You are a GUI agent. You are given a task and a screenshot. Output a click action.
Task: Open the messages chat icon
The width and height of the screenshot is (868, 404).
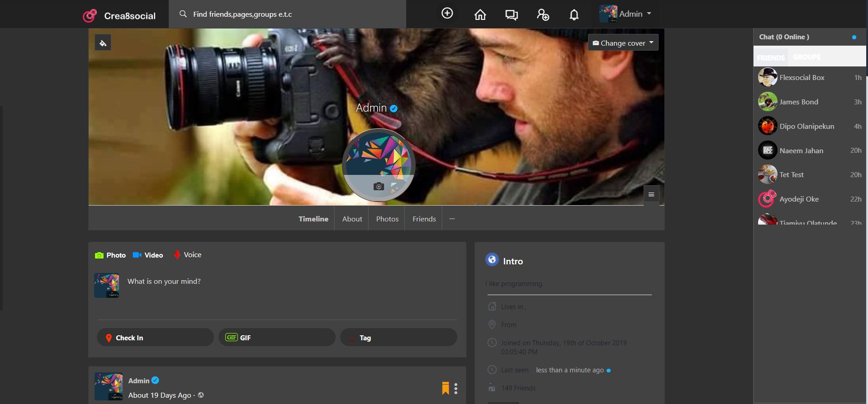click(511, 15)
